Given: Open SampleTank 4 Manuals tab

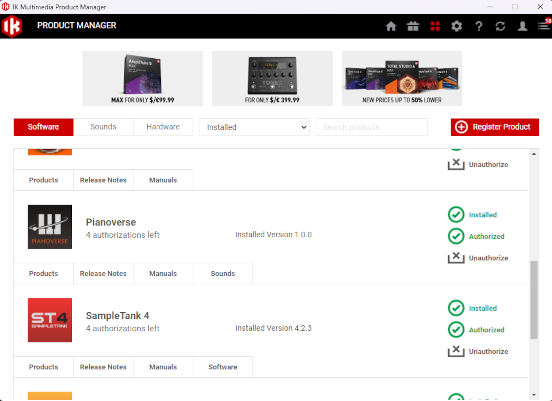Looking at the screenshot, I should click(163, 367).
